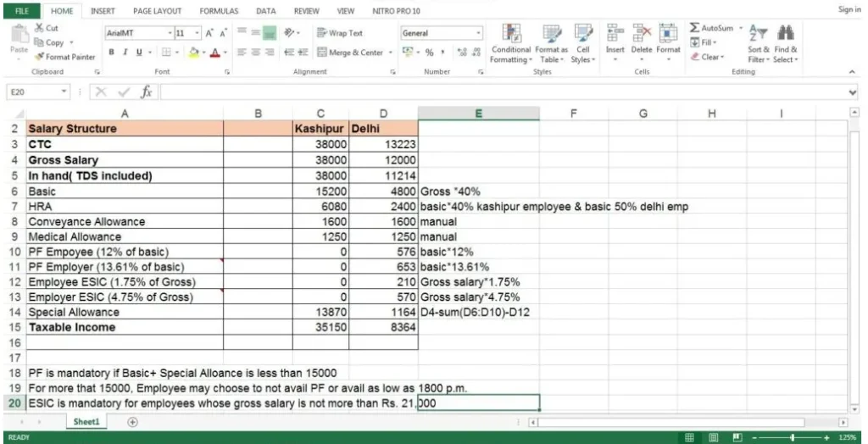Screen dimensions: 868x444
Task: Apply Percent Style number format
Action: [429, 52]
